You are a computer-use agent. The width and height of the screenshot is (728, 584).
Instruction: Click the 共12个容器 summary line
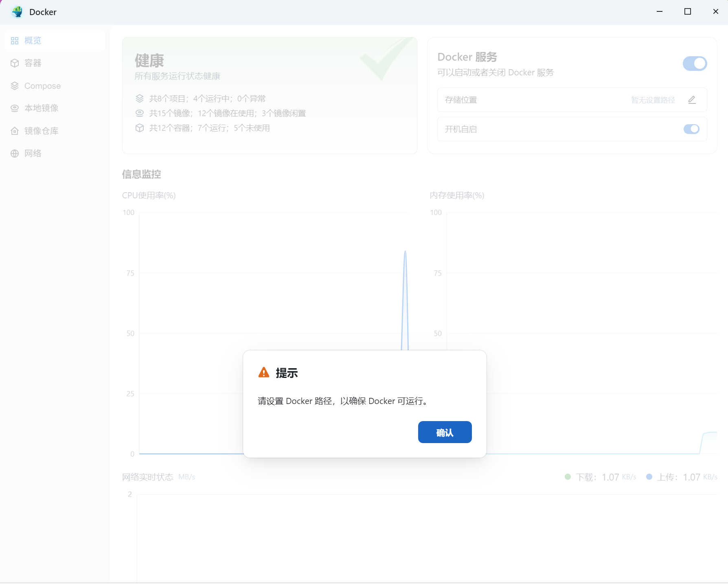(x=210, y=128)
